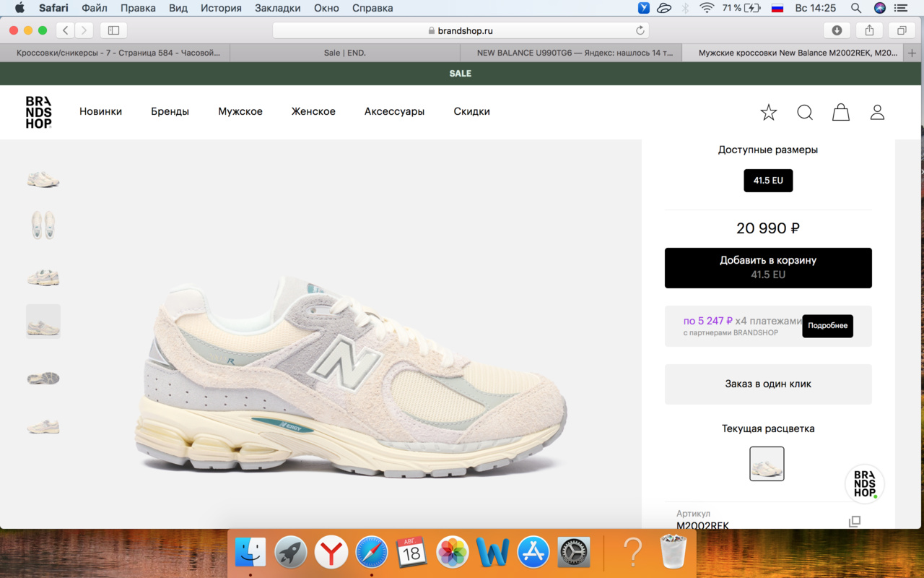This screenshot has height=578, width=924.
Task: Open battery status 71% menu
Action: coord(741,8)
